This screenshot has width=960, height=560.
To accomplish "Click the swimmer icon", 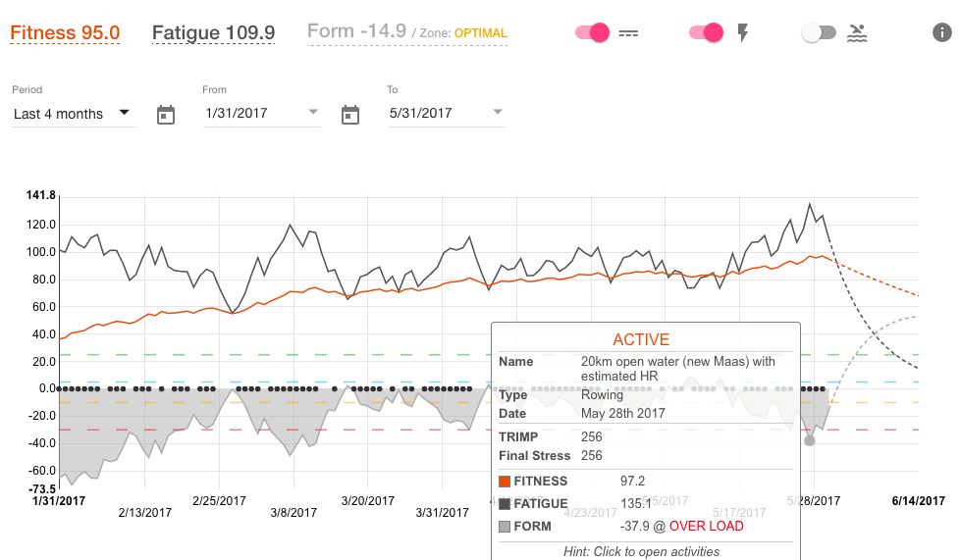I will 857,33.
